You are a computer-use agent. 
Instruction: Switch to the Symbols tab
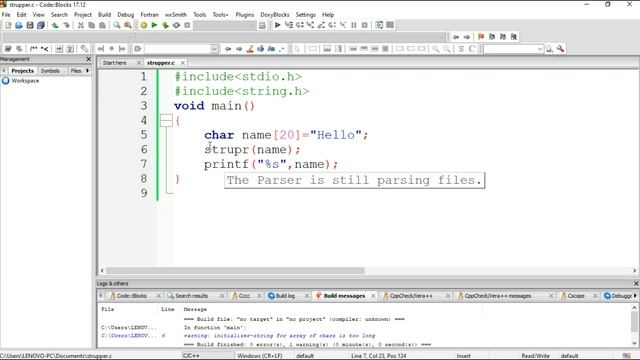coord(50,71)
